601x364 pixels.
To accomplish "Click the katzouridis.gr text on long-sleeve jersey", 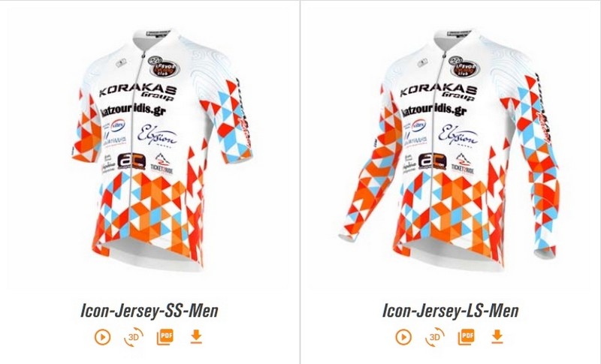I will (x=433, y=111).
